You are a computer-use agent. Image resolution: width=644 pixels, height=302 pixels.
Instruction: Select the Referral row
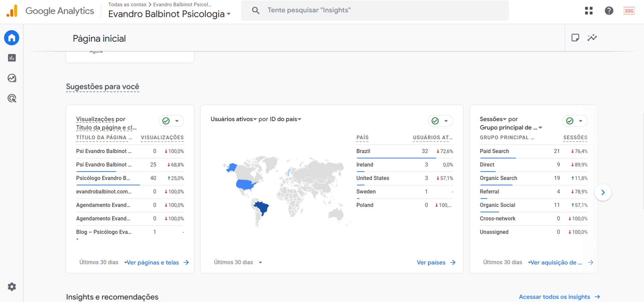tap(534, 192)
